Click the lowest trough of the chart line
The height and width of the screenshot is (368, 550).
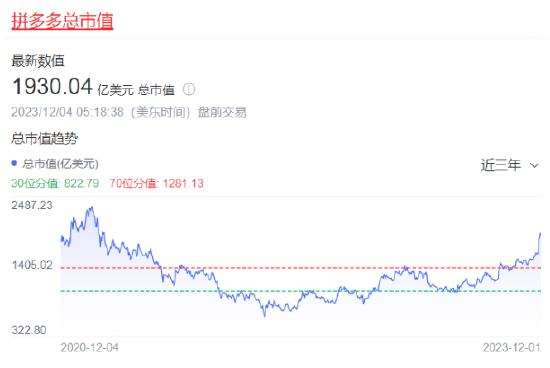pos(265,316)
